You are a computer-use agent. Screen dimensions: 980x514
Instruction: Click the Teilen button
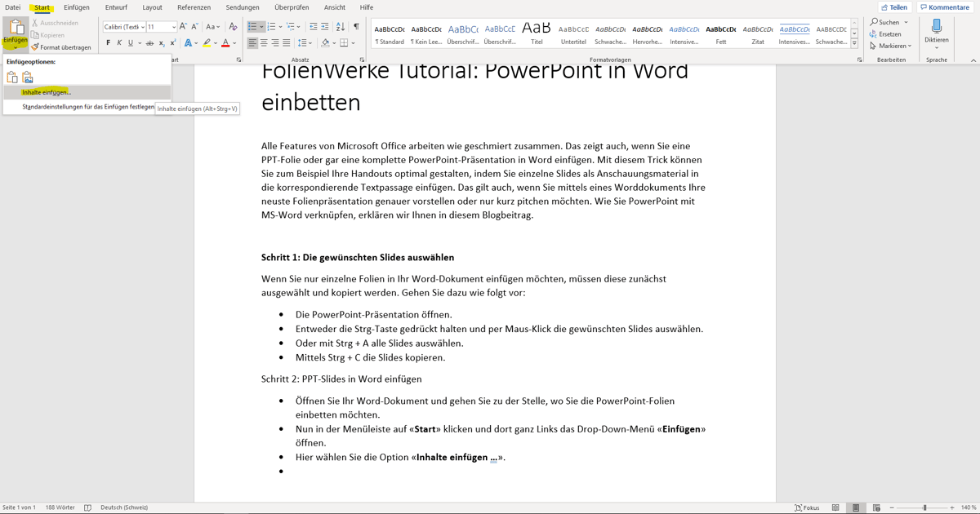[893, 7]
